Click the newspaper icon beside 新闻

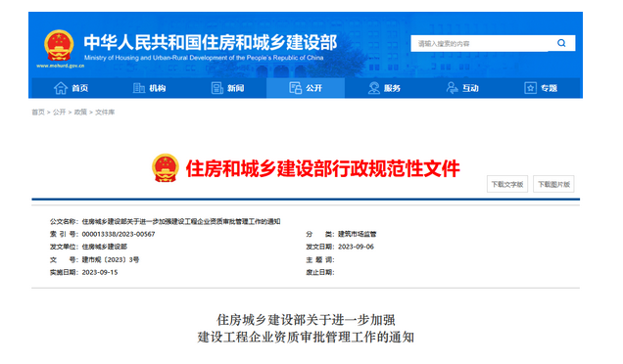[x=216, y=88]
